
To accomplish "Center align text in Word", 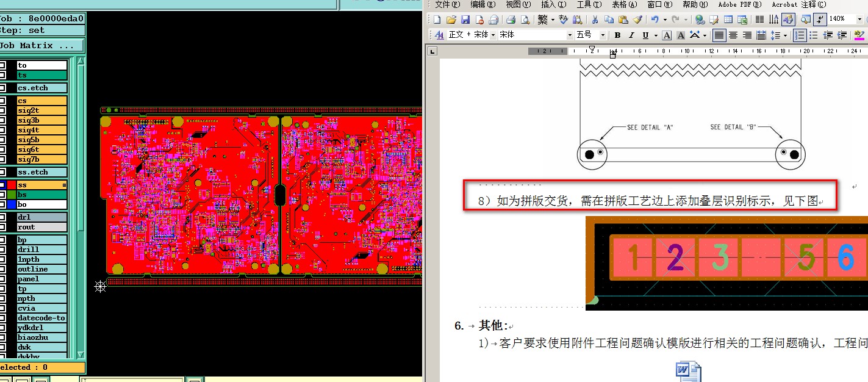I will [x=733, y=35].
